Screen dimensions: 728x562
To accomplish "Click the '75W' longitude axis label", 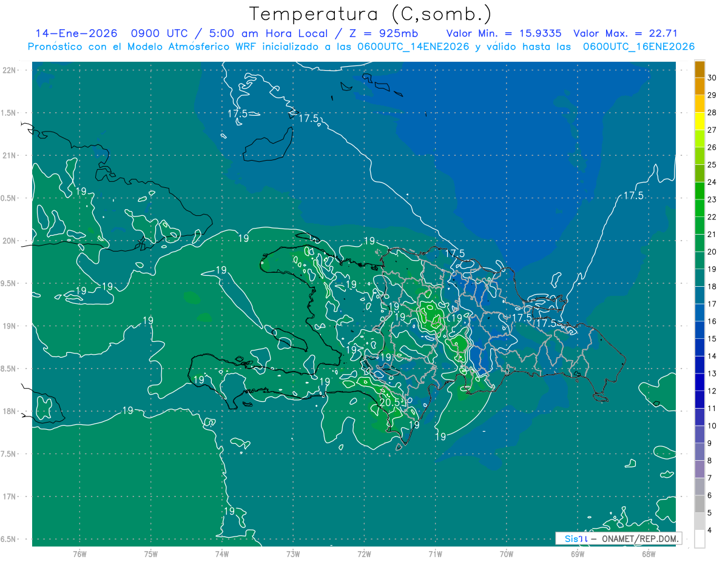I will click(x=150, y=554).
